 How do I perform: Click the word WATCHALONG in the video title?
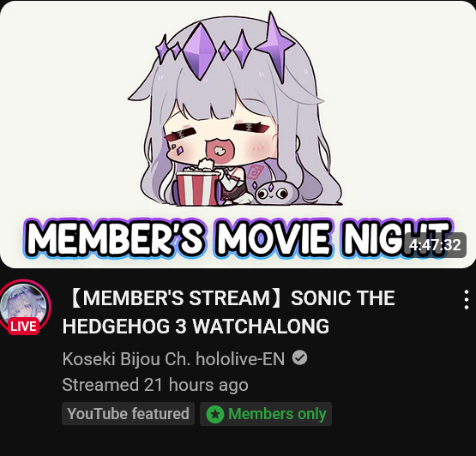261,327
